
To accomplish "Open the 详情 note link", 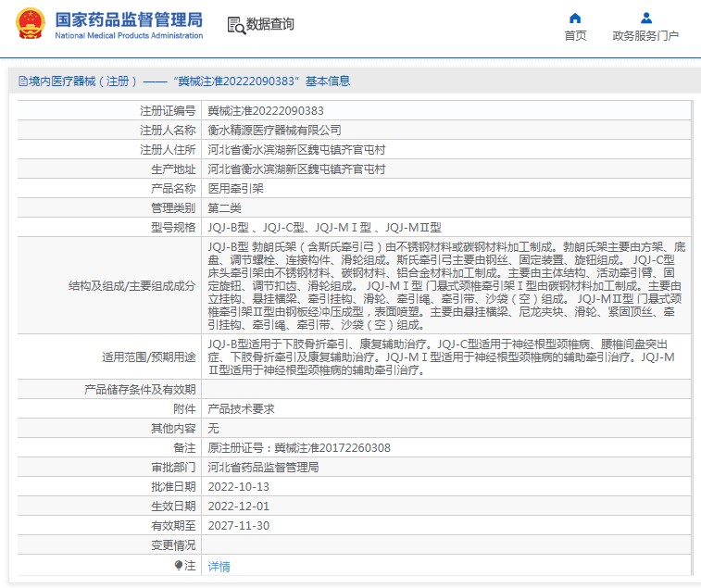I will 219,566.
